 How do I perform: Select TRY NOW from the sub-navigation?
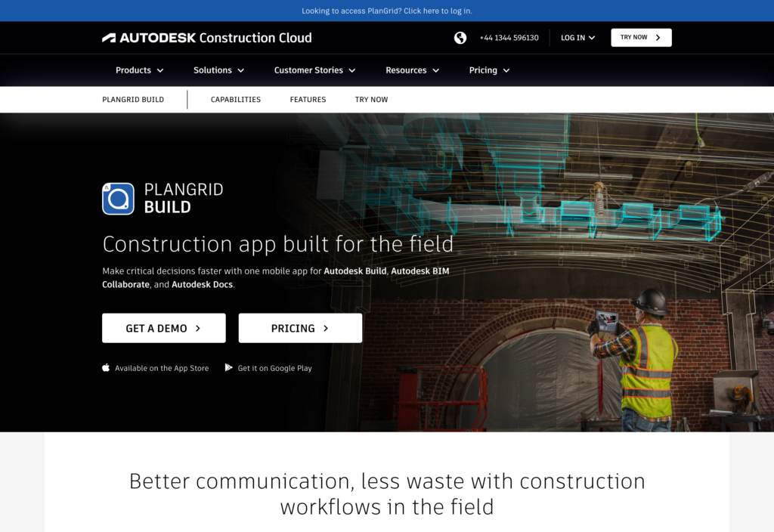coord(371,99)
